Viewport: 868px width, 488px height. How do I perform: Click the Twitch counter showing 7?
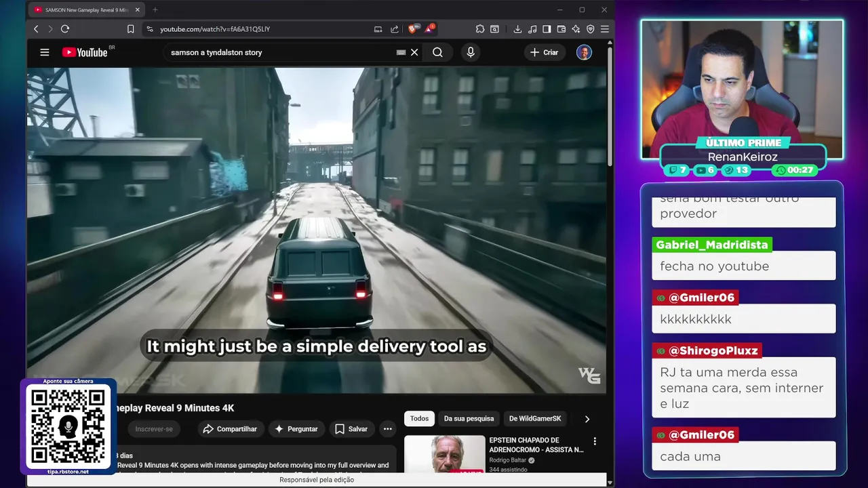678,170
